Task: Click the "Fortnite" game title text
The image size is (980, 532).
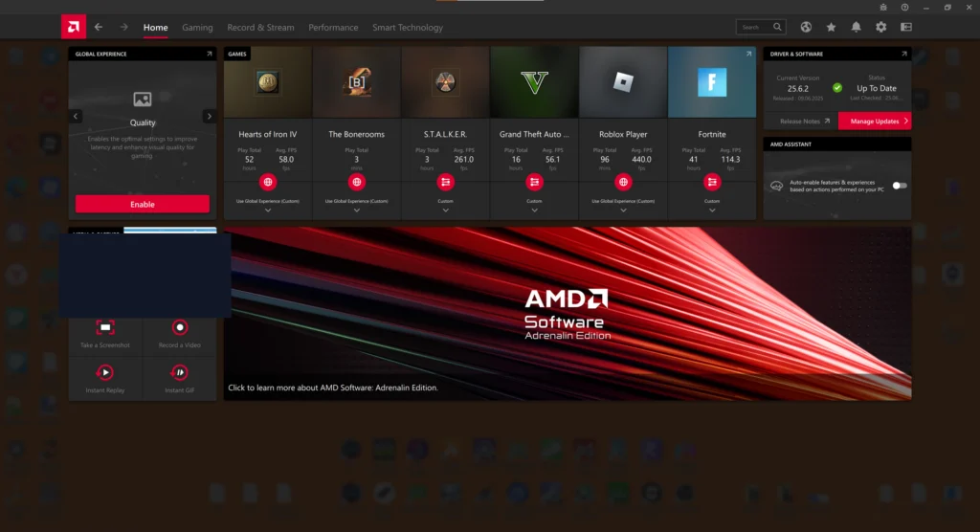Action: coord(712,134)
